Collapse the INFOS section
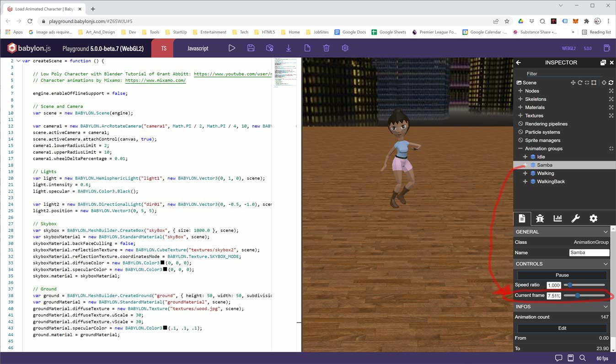 point(605,307)
